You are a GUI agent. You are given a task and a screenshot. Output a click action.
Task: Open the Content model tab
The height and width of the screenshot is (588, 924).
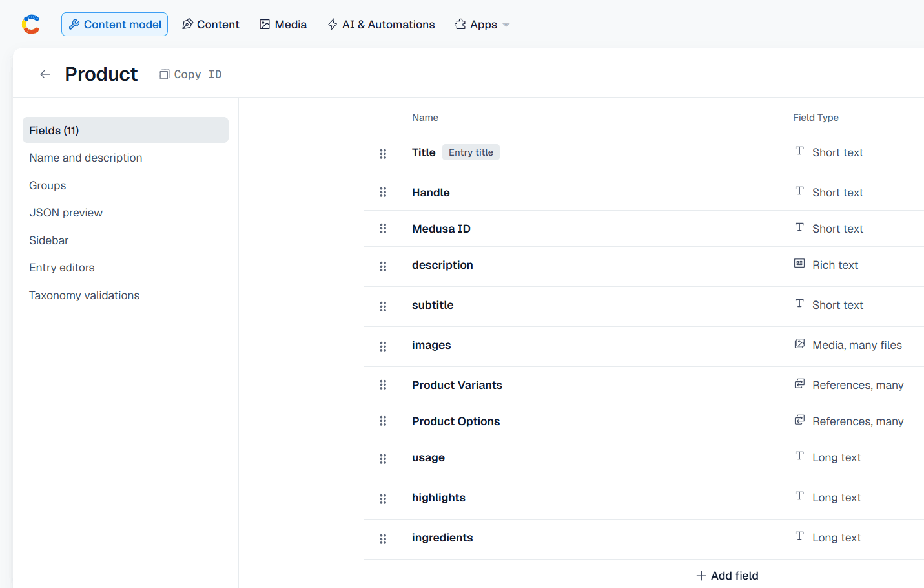click(x=115, y=25)
